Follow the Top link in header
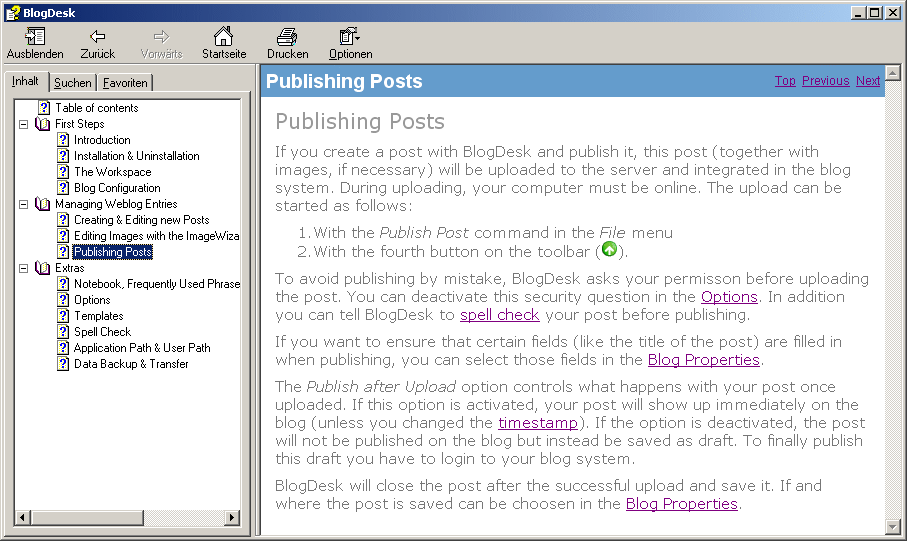 tap(785, 81)
